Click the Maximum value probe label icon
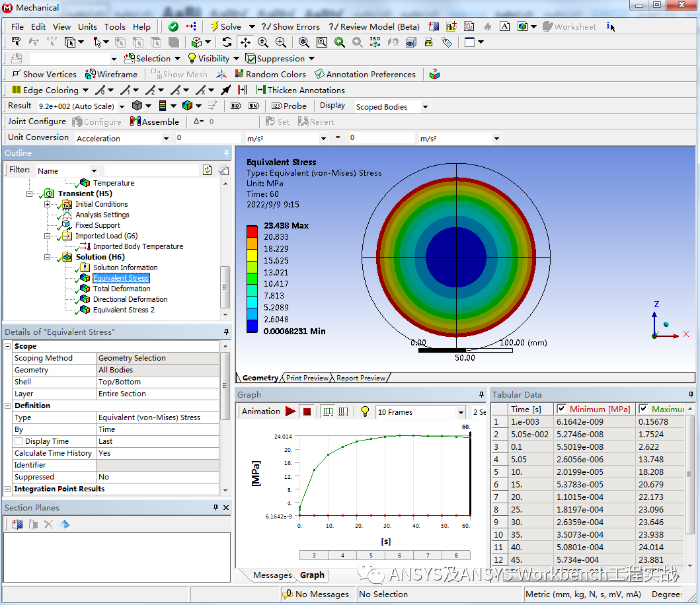The height and width of the screenshot is (605, 700). (x=236, y=106)
